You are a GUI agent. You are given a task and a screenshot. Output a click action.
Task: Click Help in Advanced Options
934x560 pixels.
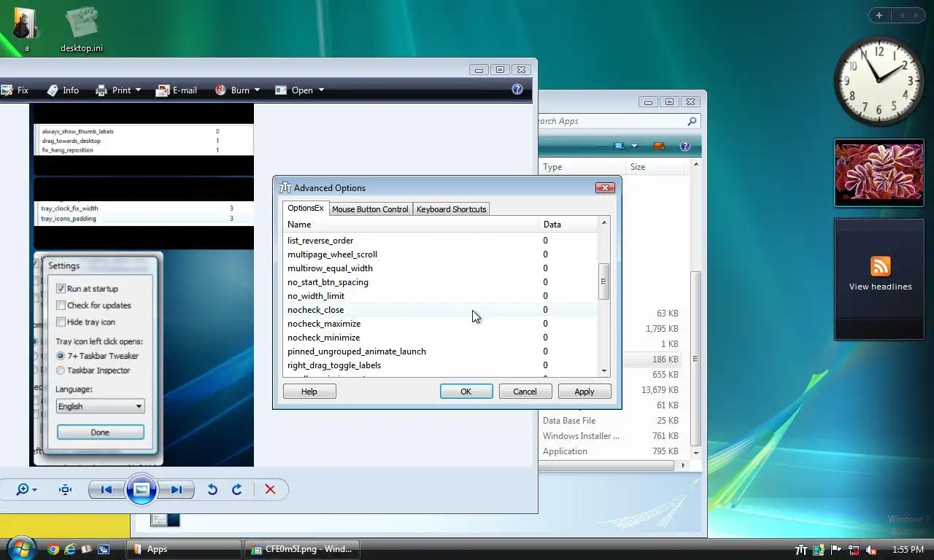(309, 392)
